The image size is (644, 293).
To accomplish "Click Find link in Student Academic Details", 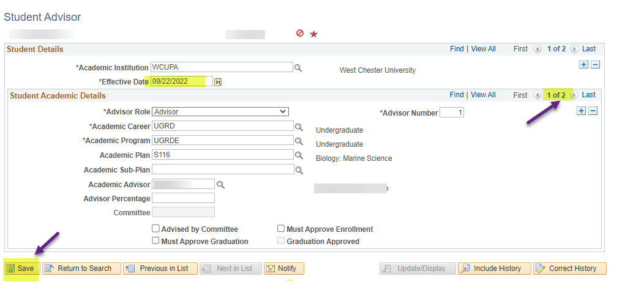I will (457, 95).
